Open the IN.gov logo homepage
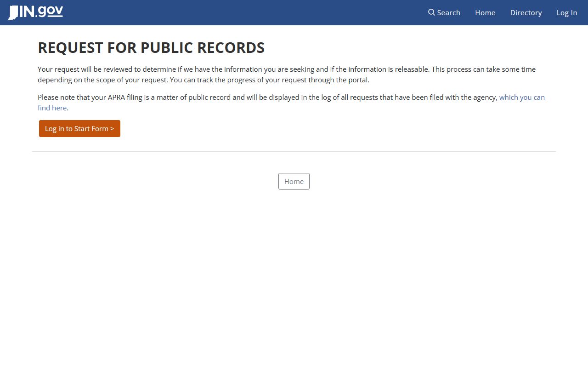 pyautogui.click(x=36, y=12)
